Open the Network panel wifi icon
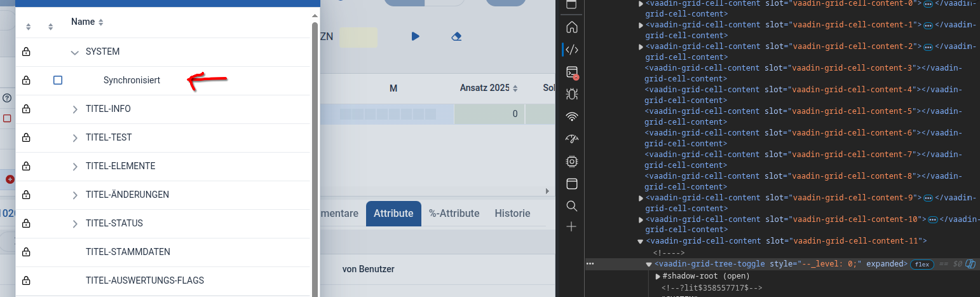The width and height of the screenshot is (980, 297). [x=571, y=116]
